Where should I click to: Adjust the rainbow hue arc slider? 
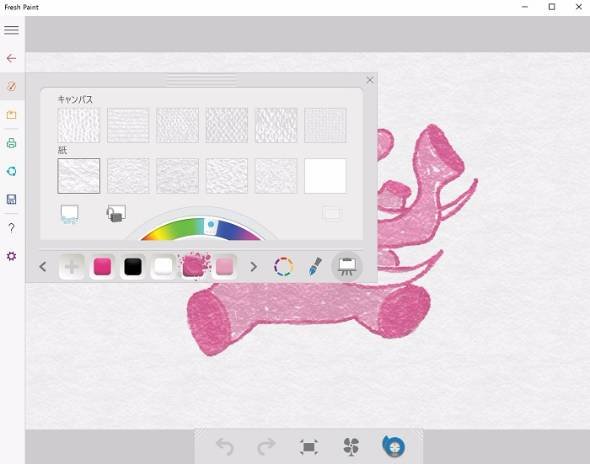click(x=201, y=228)
